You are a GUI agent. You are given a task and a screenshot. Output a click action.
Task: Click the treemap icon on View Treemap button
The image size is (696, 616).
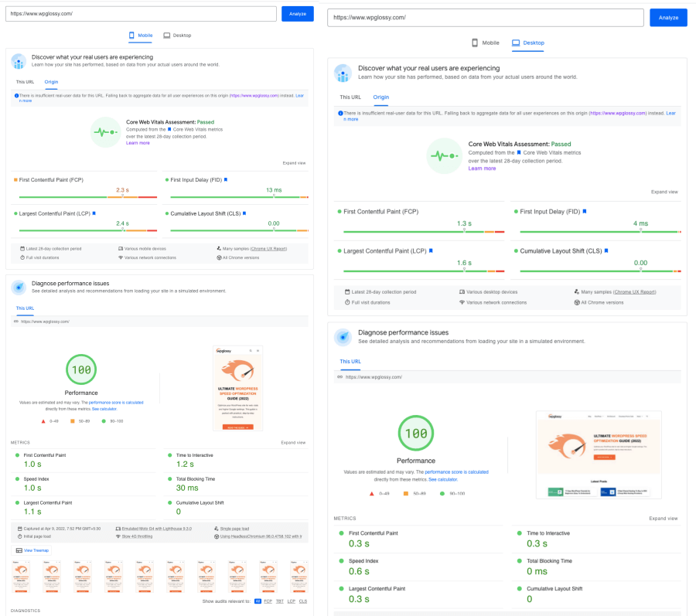coord(19,550)
